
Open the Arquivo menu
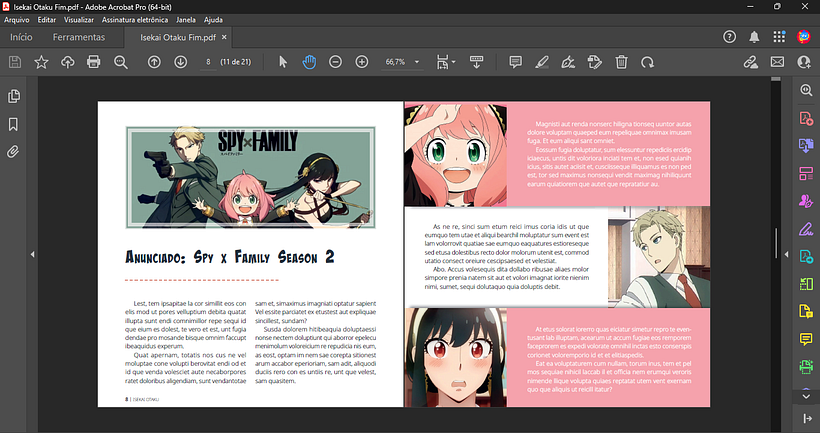(x=17, y=20)
